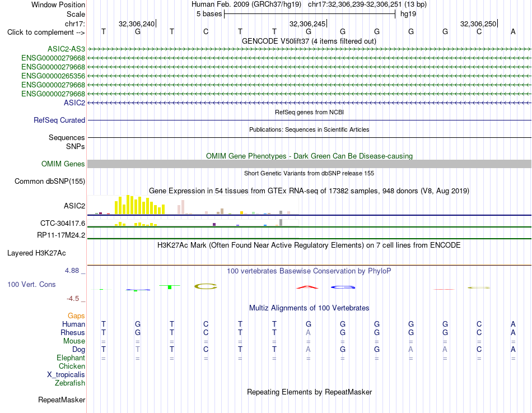Click the hg19 label beside scale bar

click(x=408, y=14)
